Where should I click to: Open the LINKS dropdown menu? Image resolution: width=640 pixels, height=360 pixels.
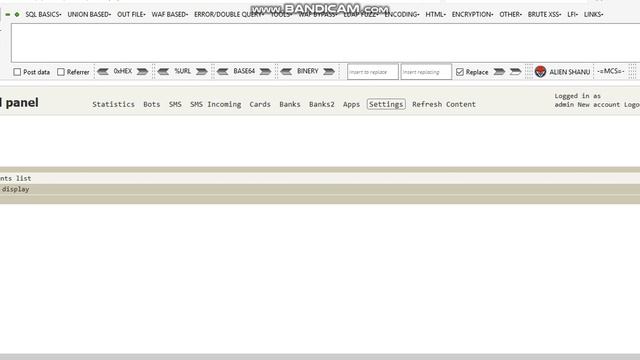point(593,14)
